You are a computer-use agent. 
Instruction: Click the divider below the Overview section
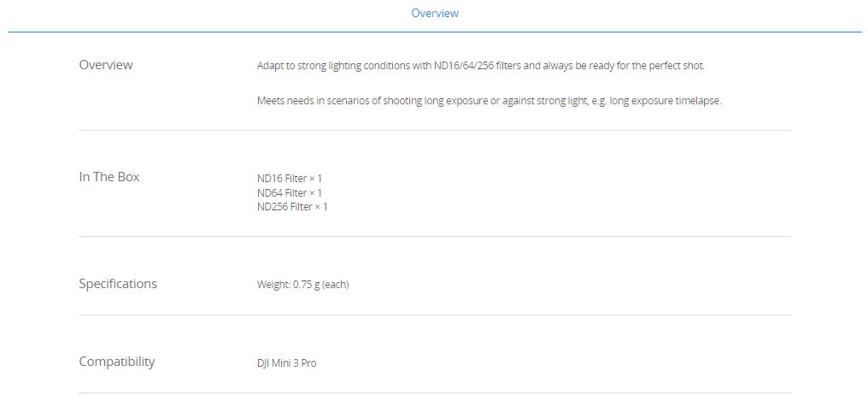coord(435,130)
